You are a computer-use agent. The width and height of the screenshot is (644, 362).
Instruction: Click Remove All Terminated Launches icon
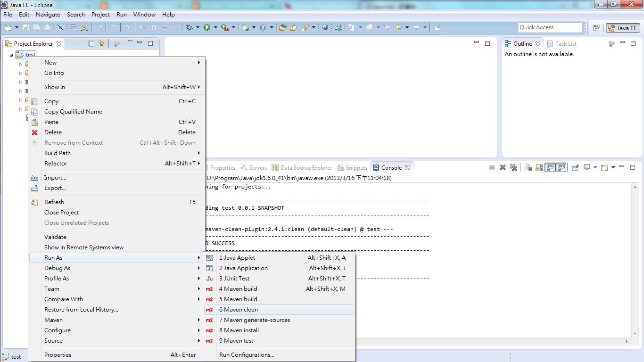pos(514,167)
